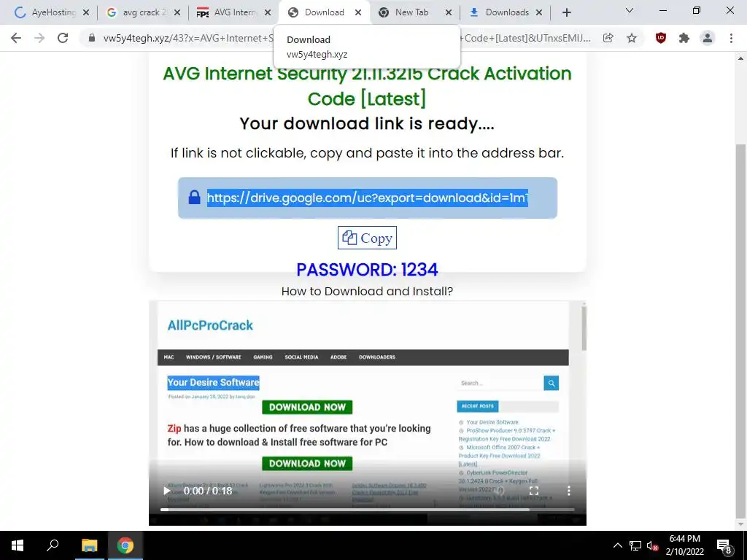This screenshot has width=747, height=560.
Task: Click the blue lock icon beside link
Action: (x=194, y=197)
